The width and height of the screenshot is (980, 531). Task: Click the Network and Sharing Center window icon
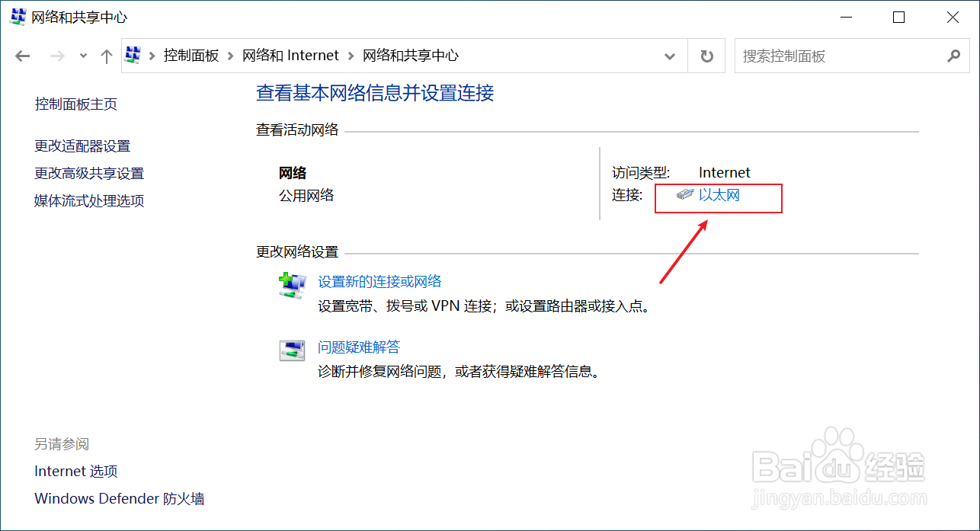[17, 16]
